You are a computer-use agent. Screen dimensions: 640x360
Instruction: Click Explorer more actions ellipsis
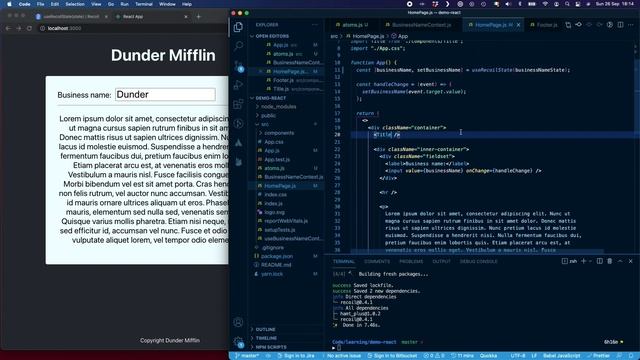[x=315, y=25]
